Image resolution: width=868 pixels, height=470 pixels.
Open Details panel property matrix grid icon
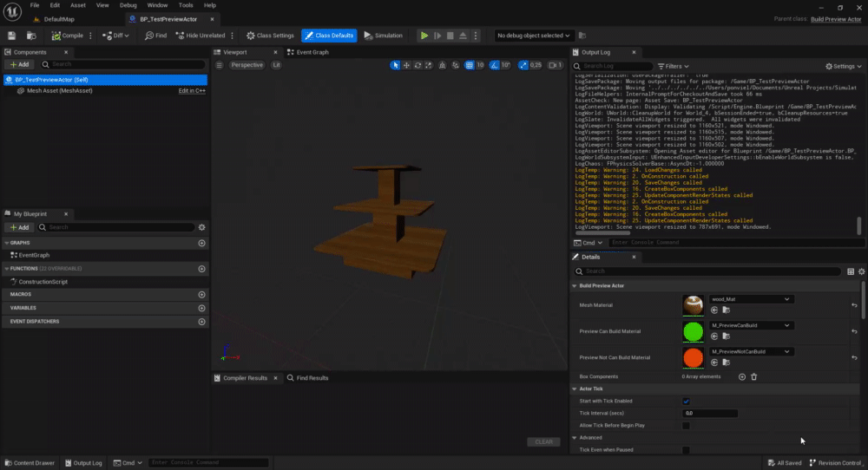point(850,271)
